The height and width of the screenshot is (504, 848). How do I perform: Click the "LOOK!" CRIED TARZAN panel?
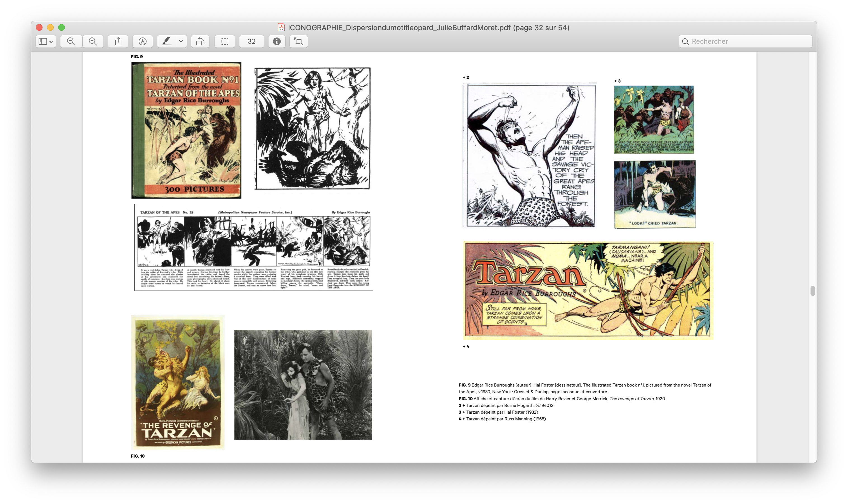(x=655, y=194)
